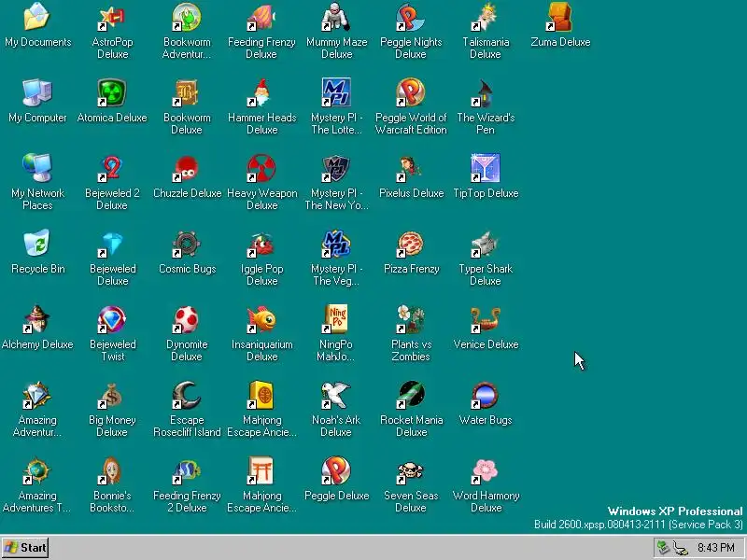
Task: Select the Pizza Frenzy icon
Action: click(411, 244)
